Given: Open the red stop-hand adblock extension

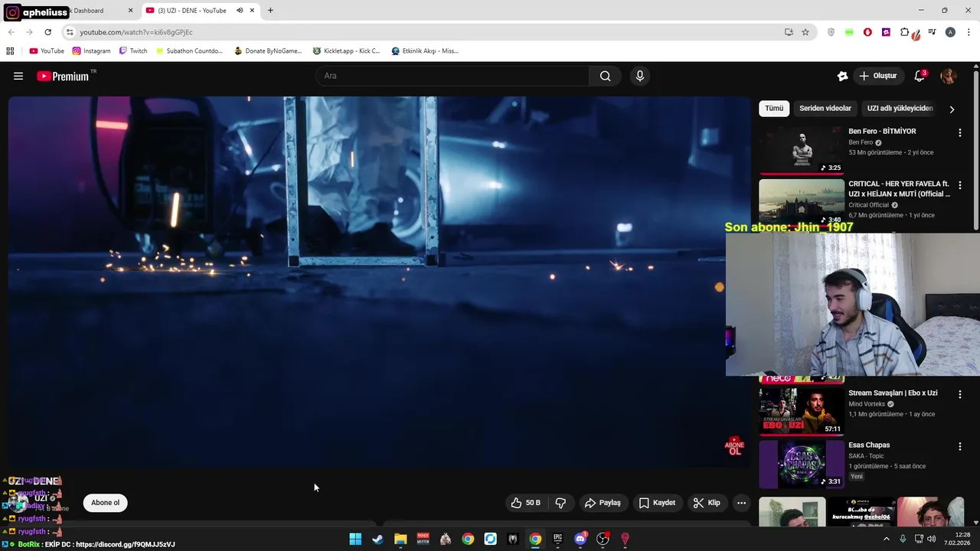Looking at the screenshot, I should point(867,32).
